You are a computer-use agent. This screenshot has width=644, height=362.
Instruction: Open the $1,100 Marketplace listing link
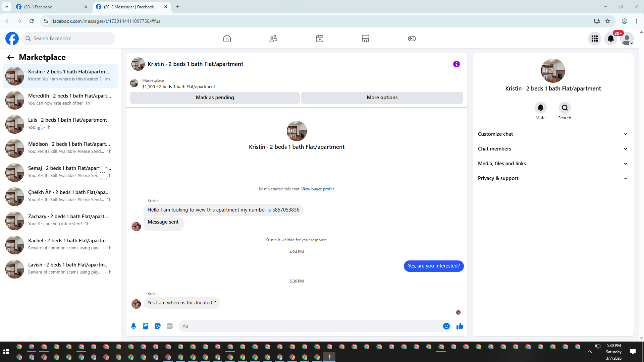178,86
